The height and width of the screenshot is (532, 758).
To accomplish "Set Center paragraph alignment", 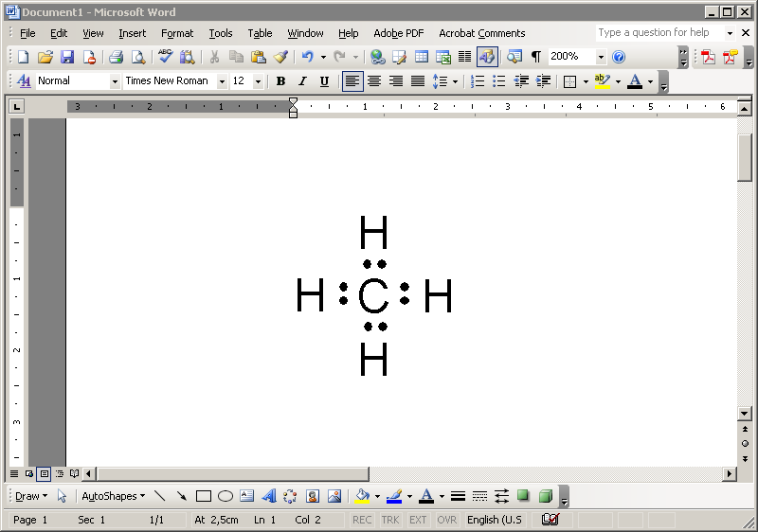I will [373, 81].
